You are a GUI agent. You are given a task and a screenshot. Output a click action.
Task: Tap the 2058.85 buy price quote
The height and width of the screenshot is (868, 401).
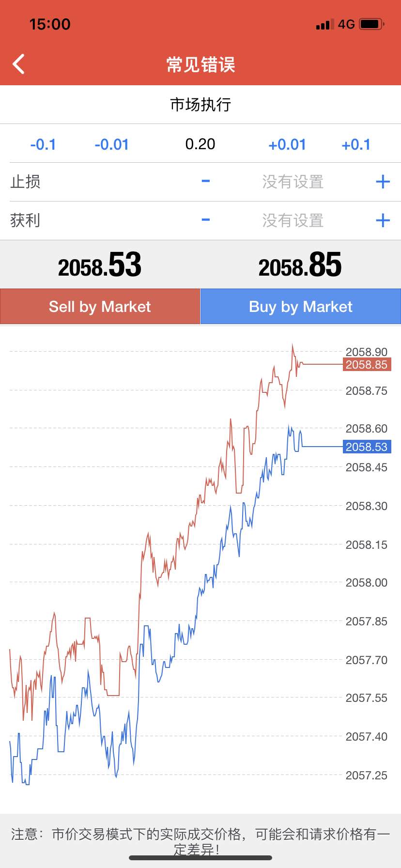coord(300,265)
